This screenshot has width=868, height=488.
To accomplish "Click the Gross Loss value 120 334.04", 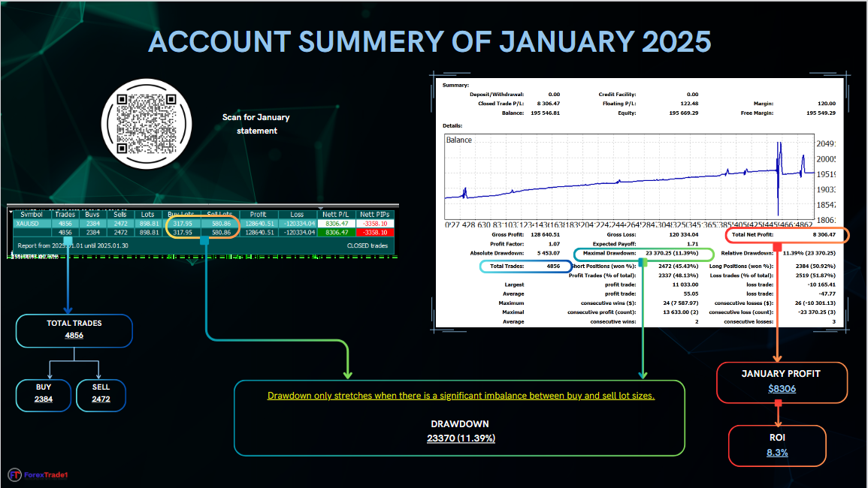I will pos(684,234).
